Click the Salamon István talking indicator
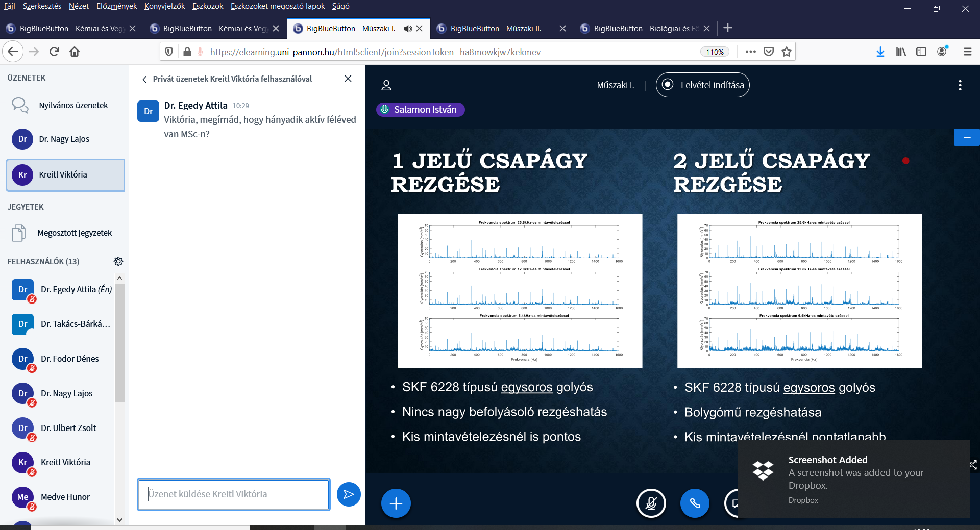The width and height of the screenshot is (980, 530). [x=420, y=110]
